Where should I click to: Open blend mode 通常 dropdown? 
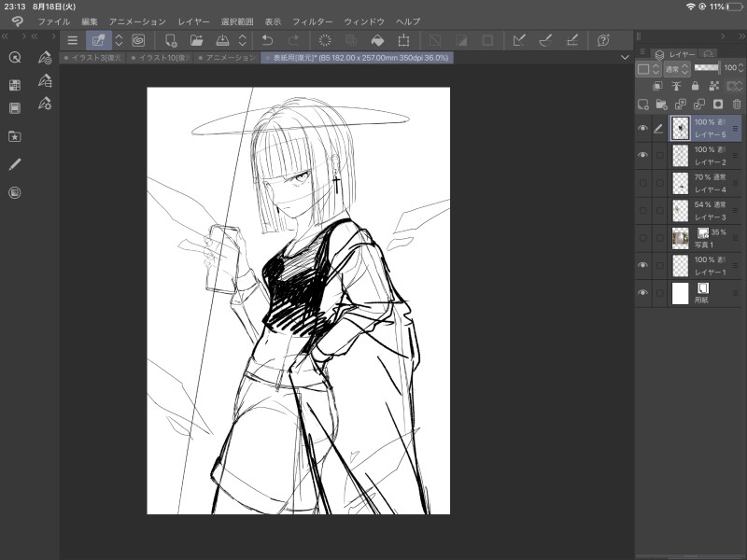tap(676, 69)
